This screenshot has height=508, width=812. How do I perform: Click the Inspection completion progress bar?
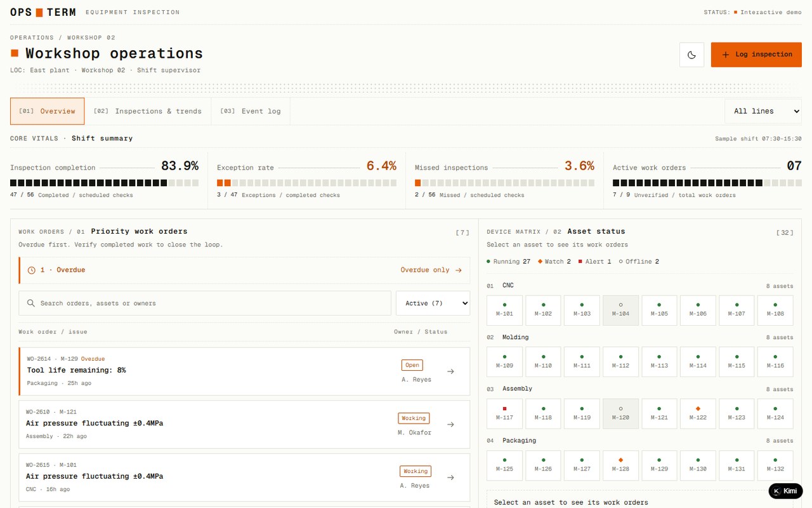point(104,183)
